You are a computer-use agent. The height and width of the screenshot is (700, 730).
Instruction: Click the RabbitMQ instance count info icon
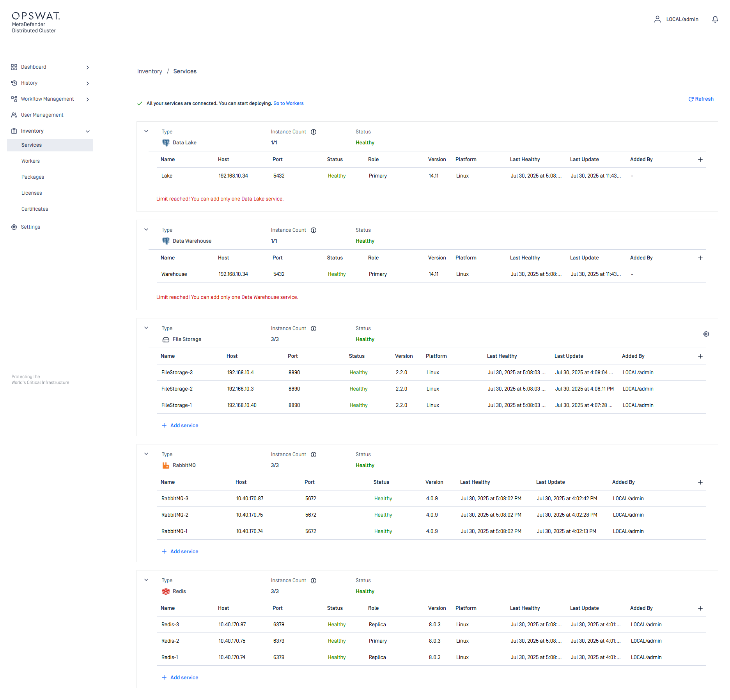pos(314,455)
